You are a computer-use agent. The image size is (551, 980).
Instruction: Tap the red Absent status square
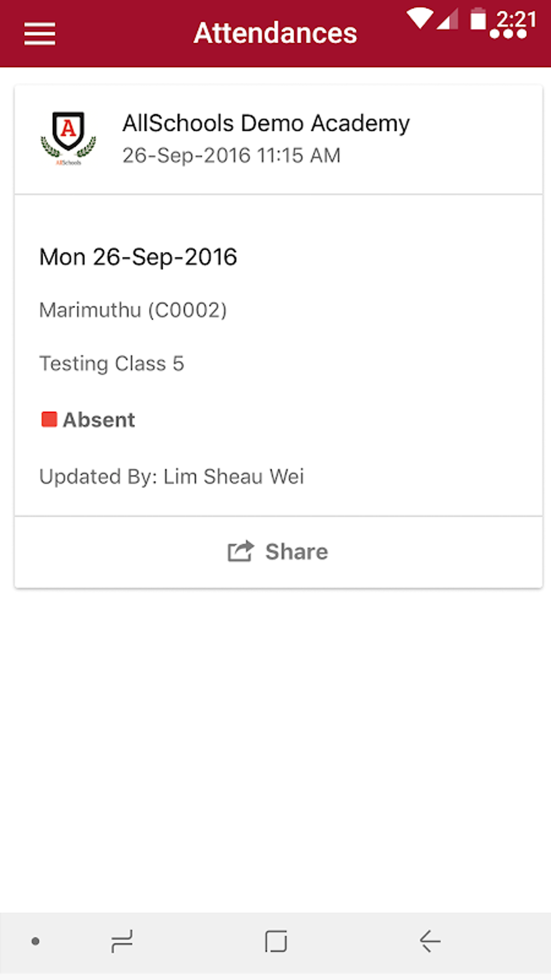tap(49, 419)
